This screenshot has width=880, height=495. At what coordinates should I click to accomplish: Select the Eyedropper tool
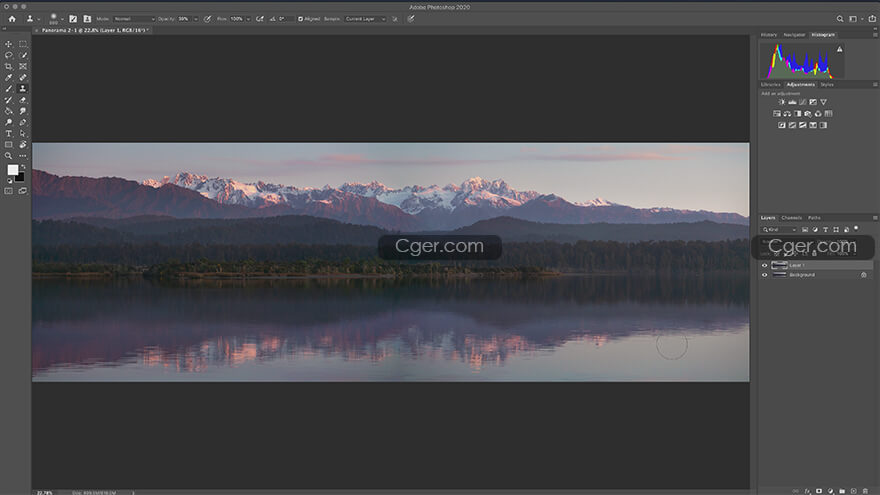[x=8, y=77]
